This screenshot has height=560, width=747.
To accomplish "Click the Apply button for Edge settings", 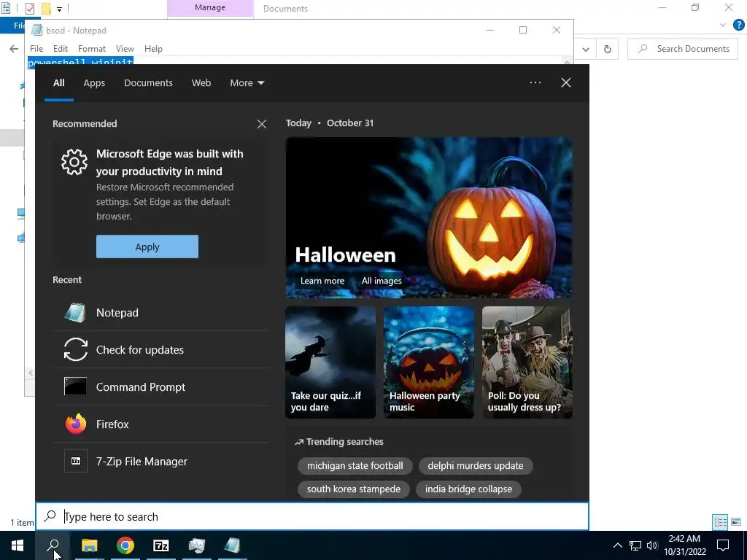I will coord(147,246).
